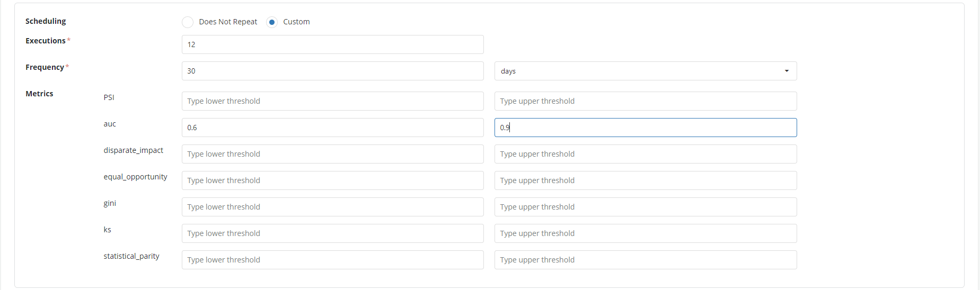980x290 pixels.
Task: Click the gini upper threshold field
Action: click(645, 207)
